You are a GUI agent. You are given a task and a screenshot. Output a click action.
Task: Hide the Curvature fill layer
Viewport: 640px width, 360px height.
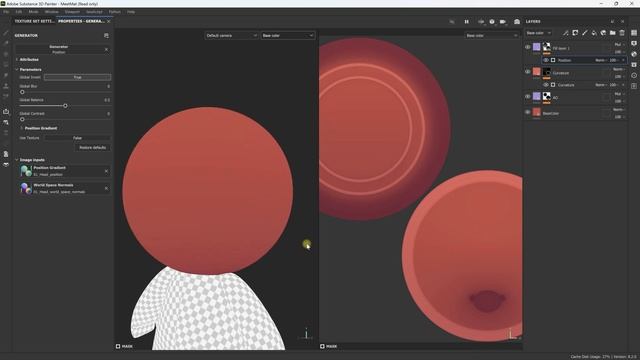(528, 72)
